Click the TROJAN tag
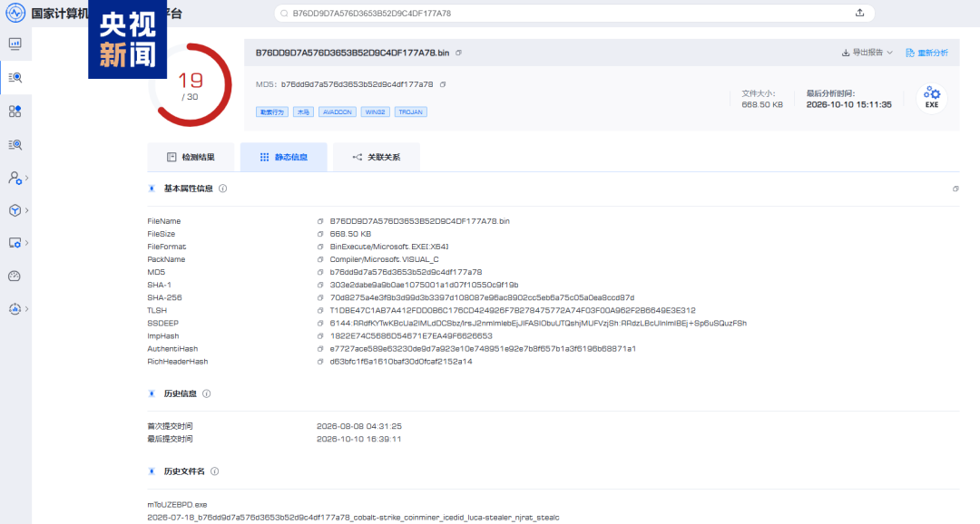 coord(411,112)
